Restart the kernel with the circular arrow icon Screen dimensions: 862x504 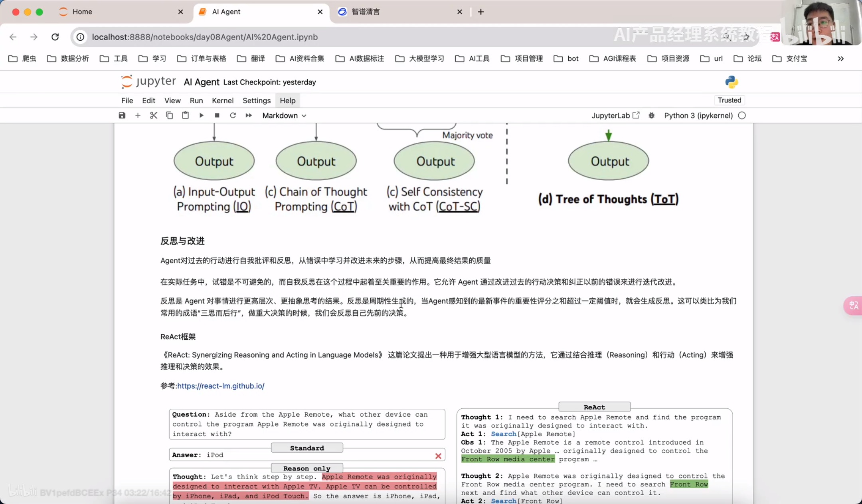pyautogui.click(x=233, y=116)
